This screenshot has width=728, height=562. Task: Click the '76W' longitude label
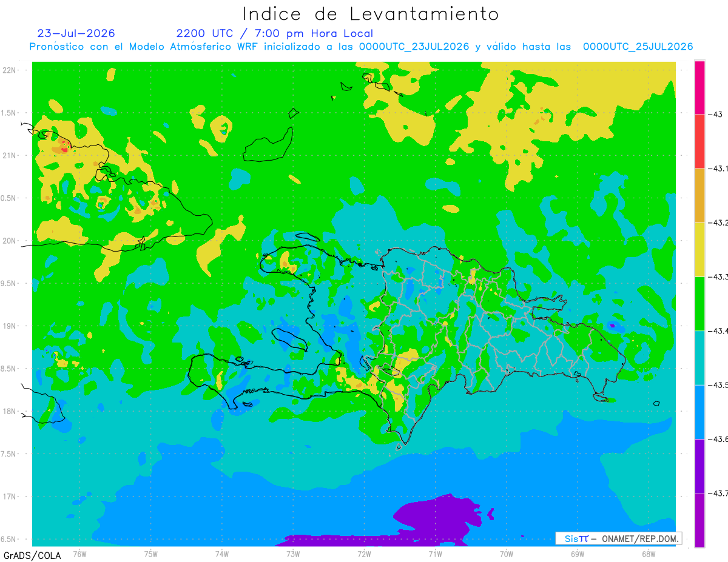(x=79, y=554)
